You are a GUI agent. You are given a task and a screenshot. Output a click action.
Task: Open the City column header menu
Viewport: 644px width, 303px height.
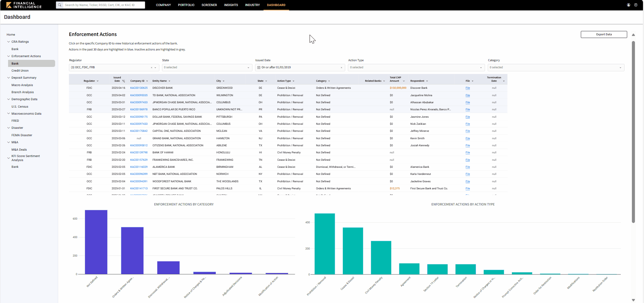click(x=224, y=81)
